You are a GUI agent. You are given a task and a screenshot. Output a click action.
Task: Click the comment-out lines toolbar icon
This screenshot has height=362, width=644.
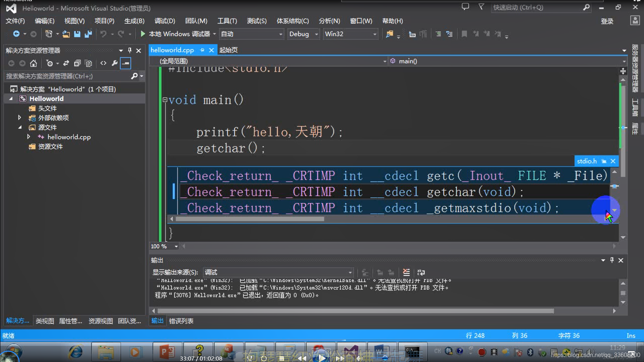(438, 34)
